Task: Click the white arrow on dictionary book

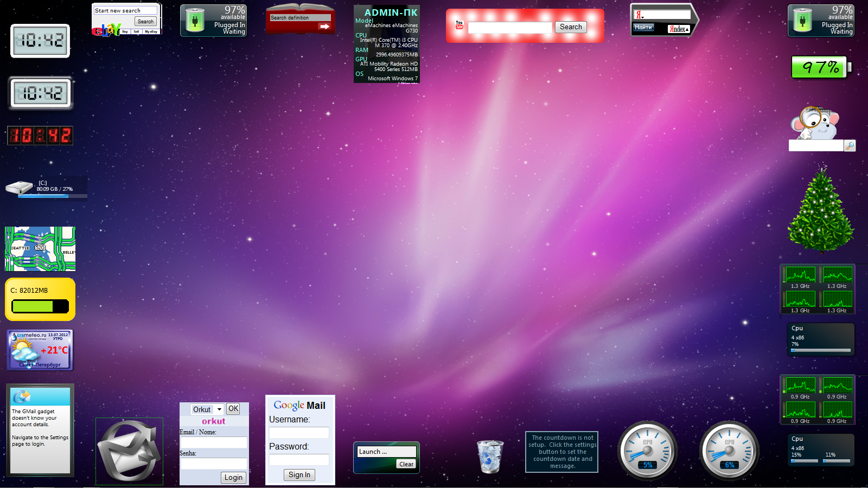Action: pyautogui.click(x=324, y=26)
